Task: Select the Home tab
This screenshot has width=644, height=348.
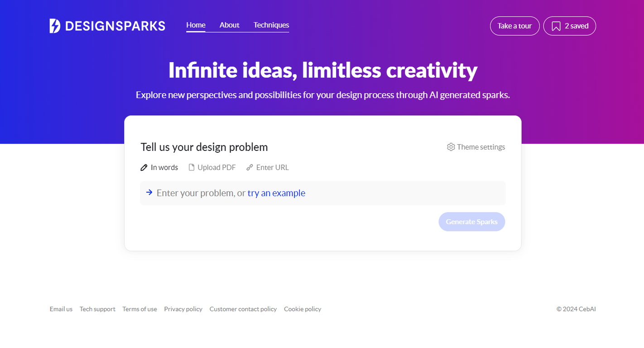Action: (x=196, y=25)
